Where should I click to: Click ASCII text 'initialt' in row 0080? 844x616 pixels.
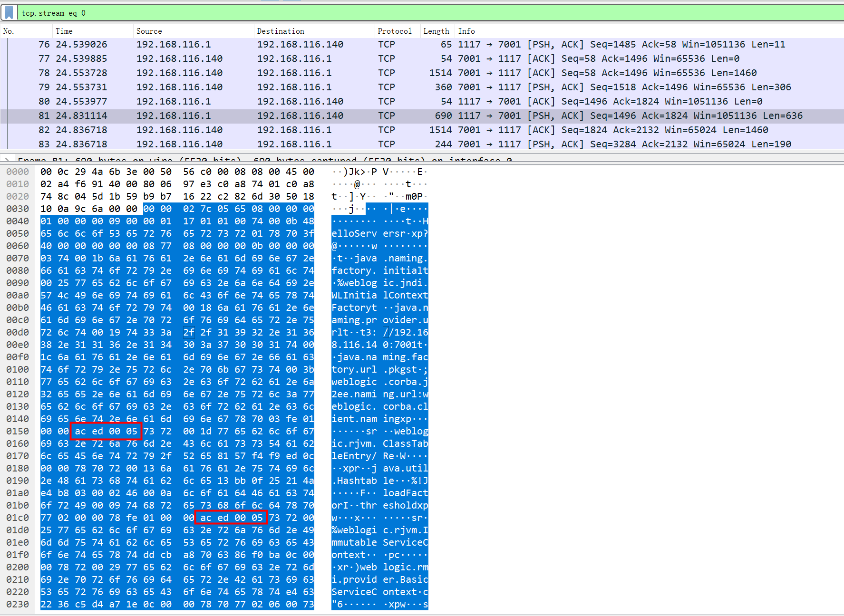[406, 270]
